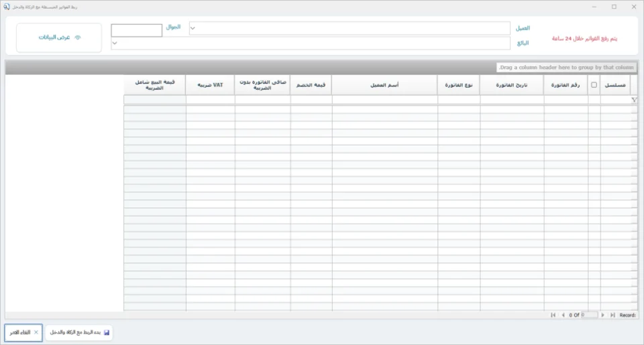Toggle the select-all checkbox in grid header
Viewport: 644px width, 345px height.
[594, 85]
